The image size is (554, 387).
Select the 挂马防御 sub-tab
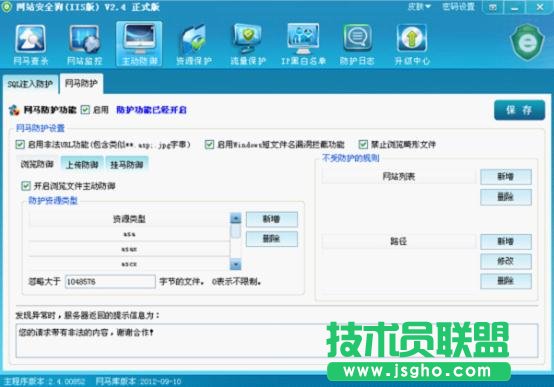127,164
